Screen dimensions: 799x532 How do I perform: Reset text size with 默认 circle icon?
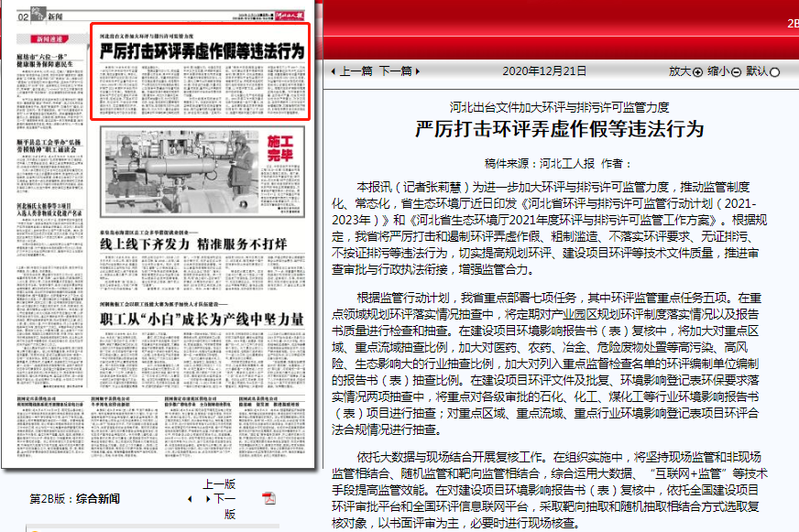tap(775, 71)
